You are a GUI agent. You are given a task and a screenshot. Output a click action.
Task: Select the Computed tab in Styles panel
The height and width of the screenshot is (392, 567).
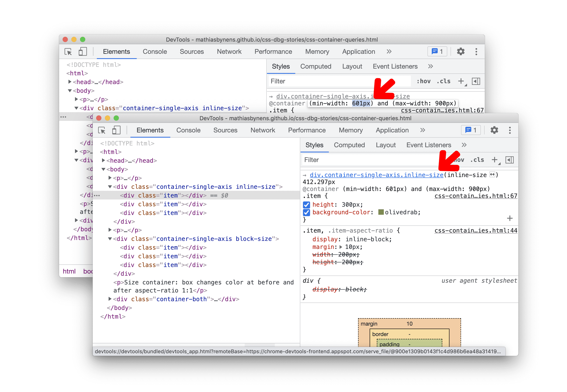pyautogui.click(x=349, y=145)
